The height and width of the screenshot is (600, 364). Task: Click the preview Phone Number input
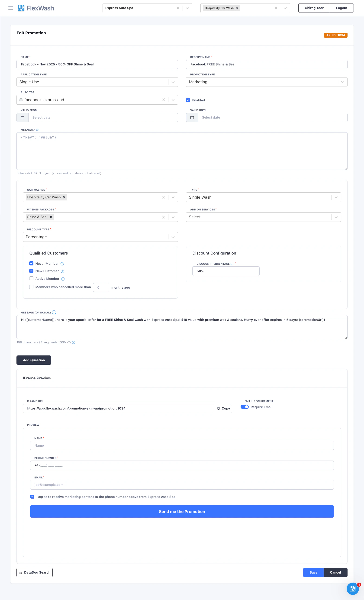point(182,465)
